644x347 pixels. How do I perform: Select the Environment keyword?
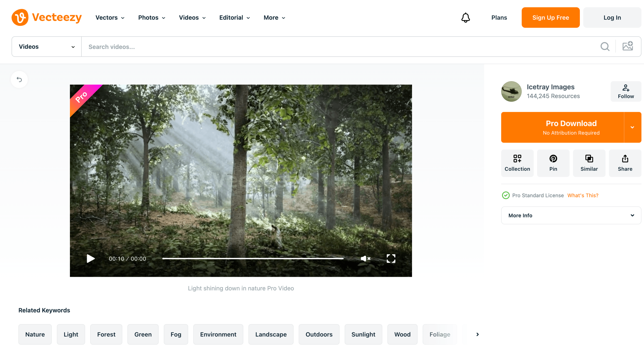point(218,334)
